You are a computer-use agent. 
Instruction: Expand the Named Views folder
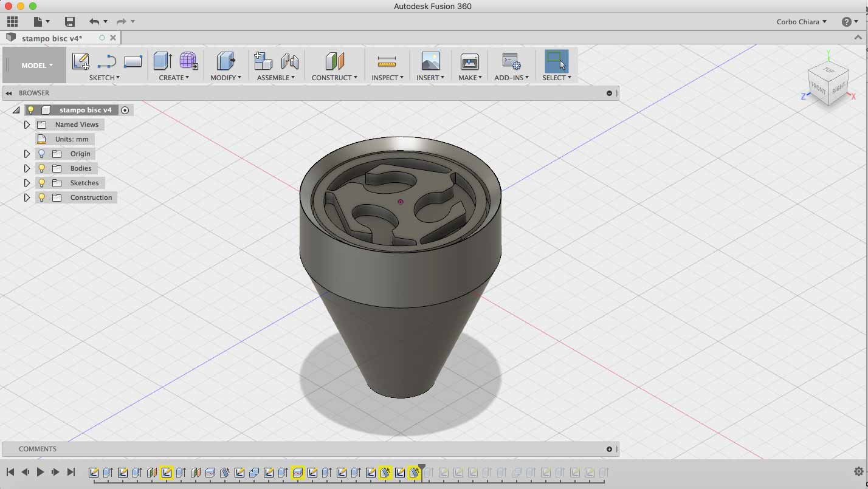coord(27,125)
